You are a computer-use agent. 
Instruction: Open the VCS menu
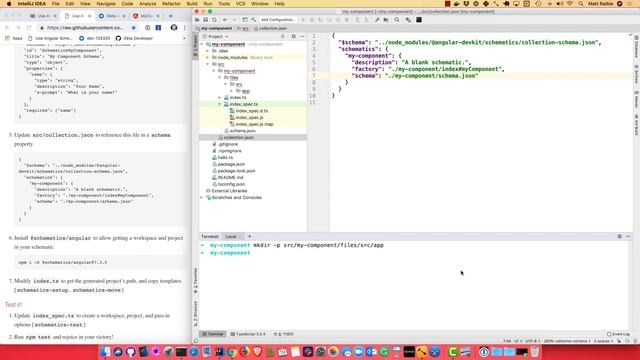tap(241, 4)
